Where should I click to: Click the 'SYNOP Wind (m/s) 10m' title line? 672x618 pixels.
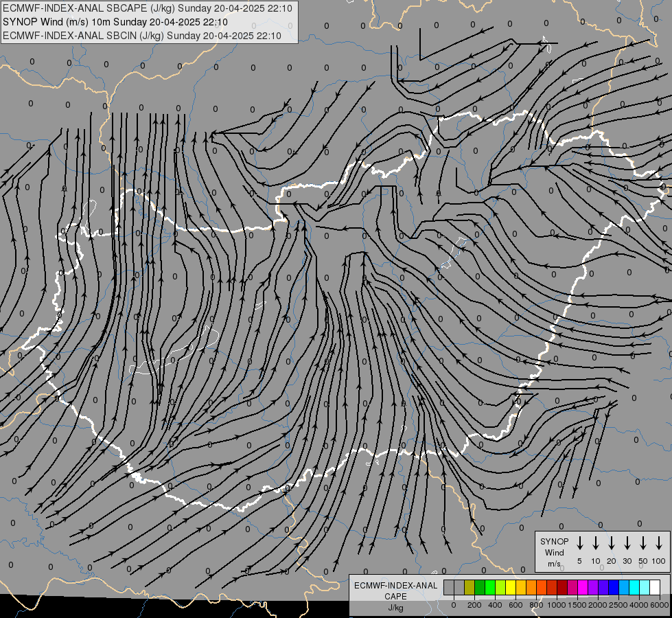click(x=115, y=22)
